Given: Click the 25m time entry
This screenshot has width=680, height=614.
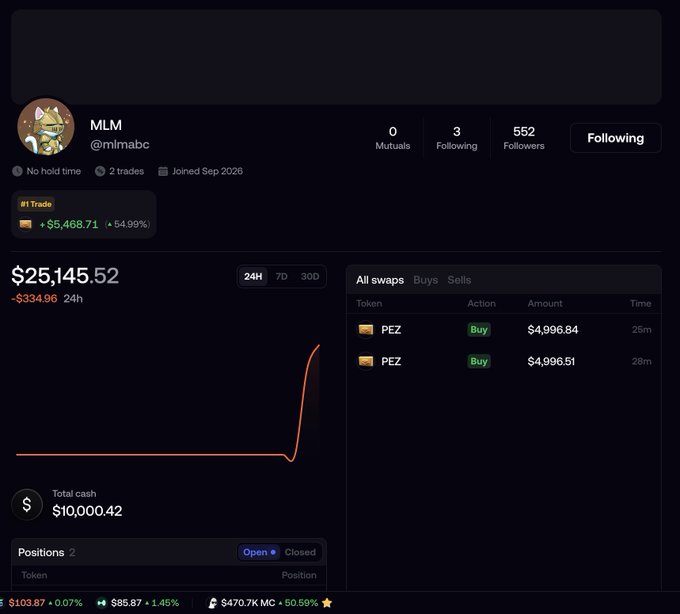Looking at the screenshot, I should point(641,330).
